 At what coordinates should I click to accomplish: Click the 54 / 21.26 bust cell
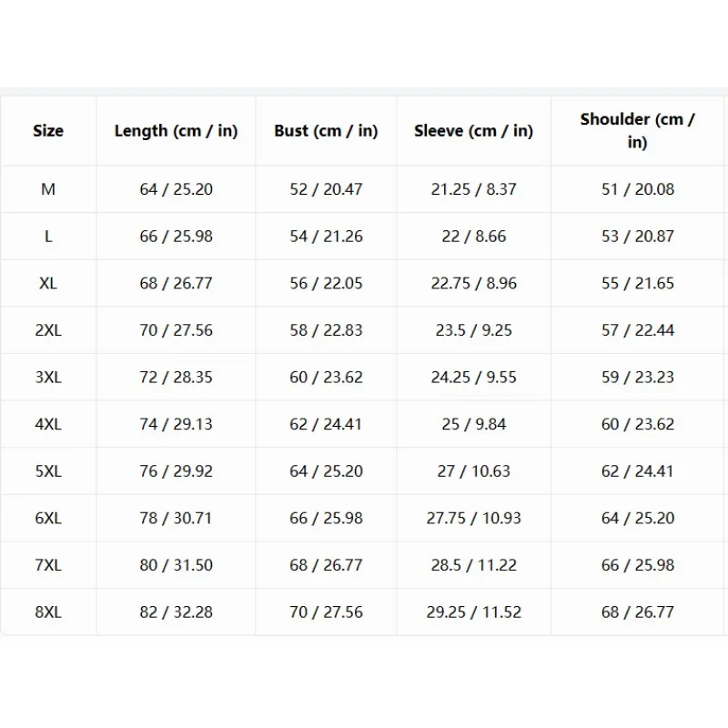[326, 237]
